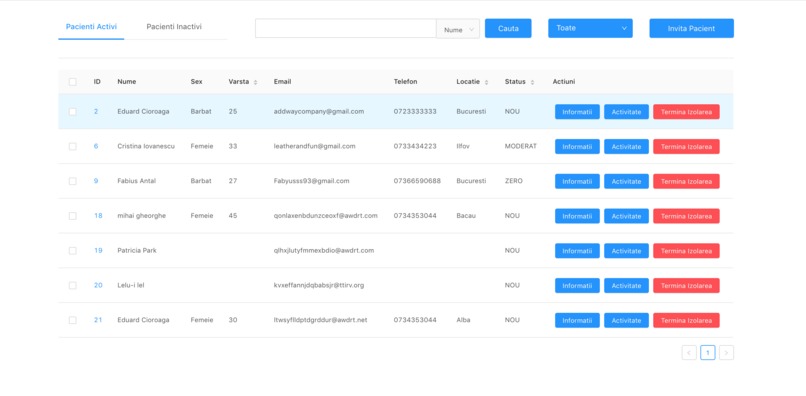Screen dimensions: 806x396
Task: Open patient ID 20 link
Action: click(x=98, y=285)
